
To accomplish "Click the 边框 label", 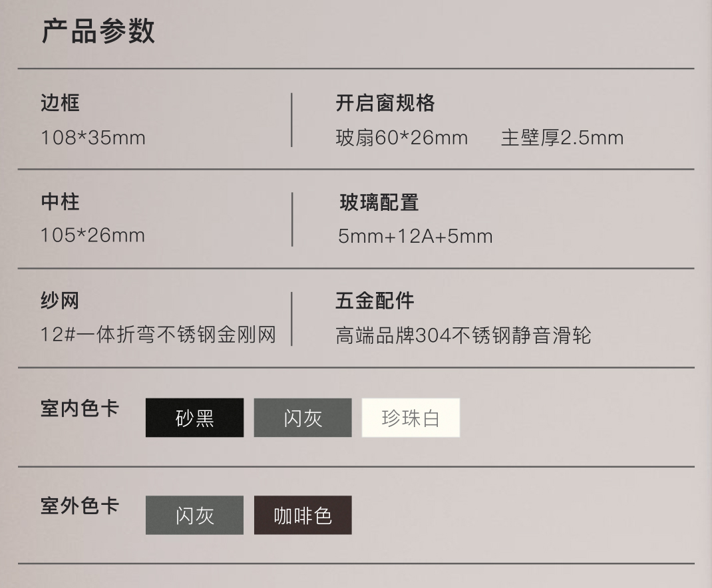I will click(x=60, y=102).
